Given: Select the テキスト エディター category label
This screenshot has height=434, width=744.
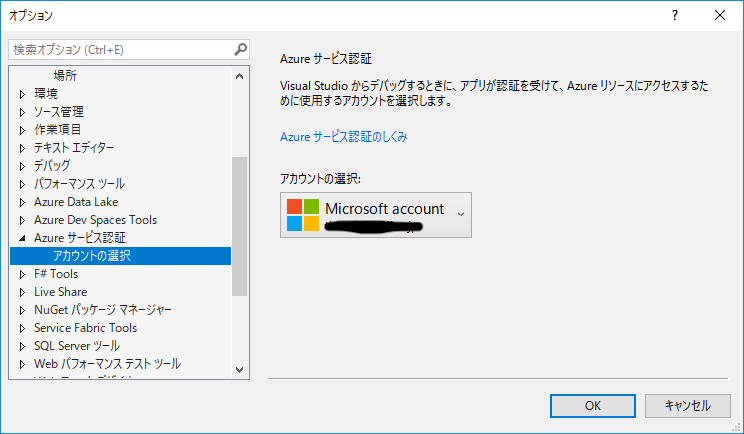Looking at the screenshot, I should click(74, 148).
